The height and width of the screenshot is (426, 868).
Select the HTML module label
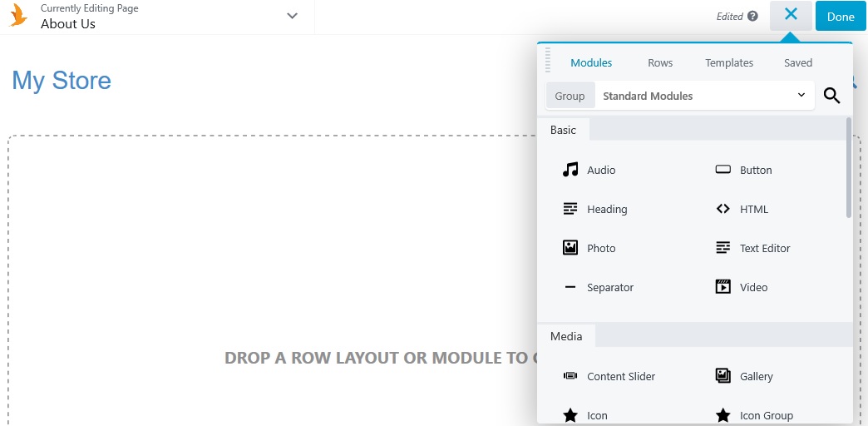(754, 210)
